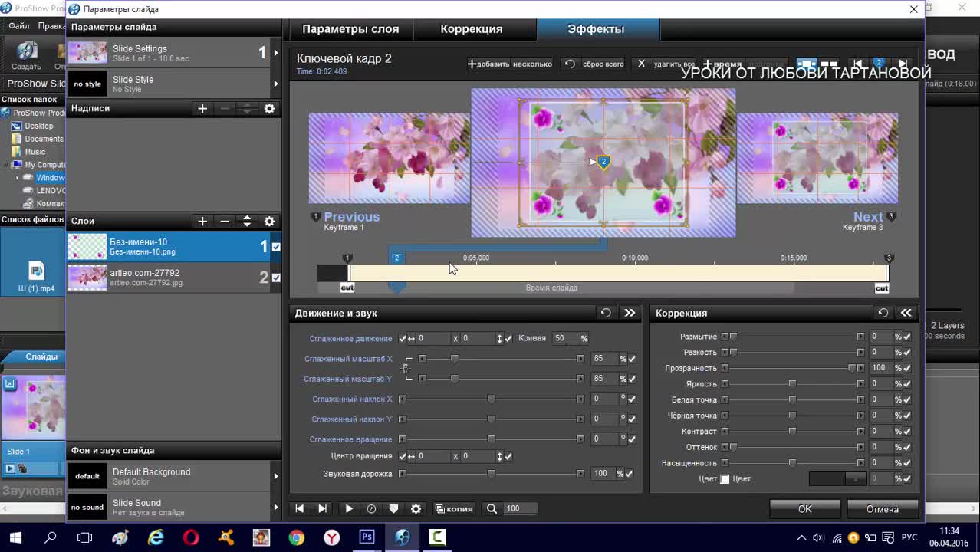Open the Сглаженное вращение motion type dropdown
The width and height of the screenshot is (980, 552).
pyautogui.click(x=350, y=439)
